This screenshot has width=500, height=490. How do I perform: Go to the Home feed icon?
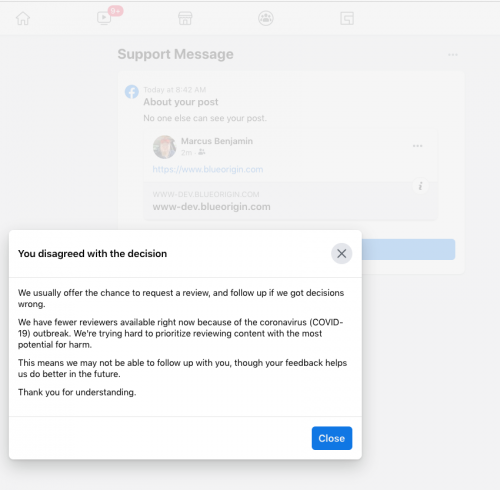pos(23,18)
